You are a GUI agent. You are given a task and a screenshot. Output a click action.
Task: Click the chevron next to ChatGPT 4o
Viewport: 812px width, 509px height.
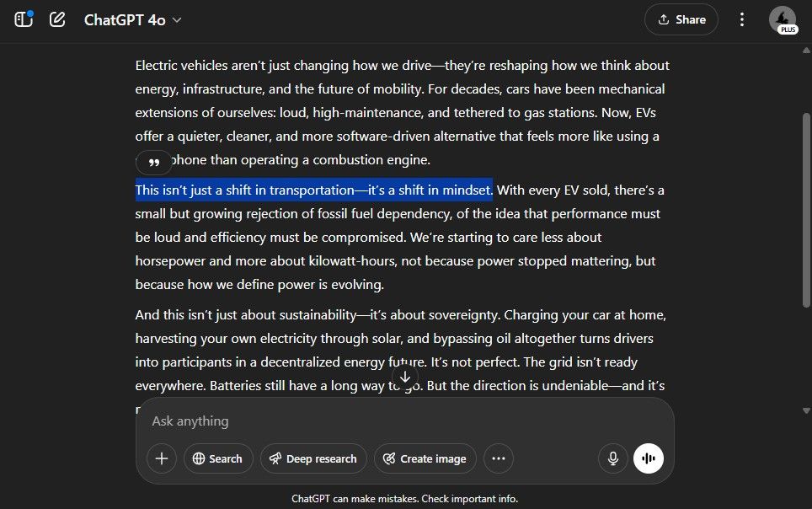[x=177, y=20]
